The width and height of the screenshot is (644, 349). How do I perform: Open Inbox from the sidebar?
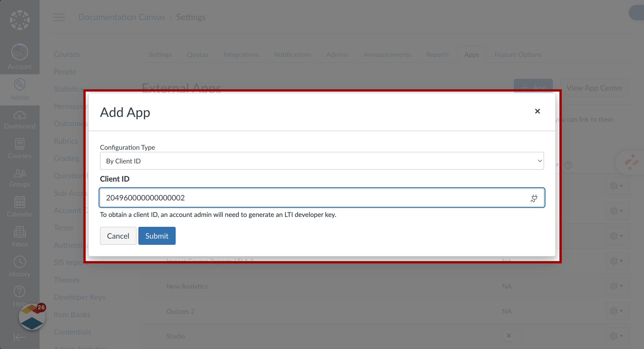20,237
